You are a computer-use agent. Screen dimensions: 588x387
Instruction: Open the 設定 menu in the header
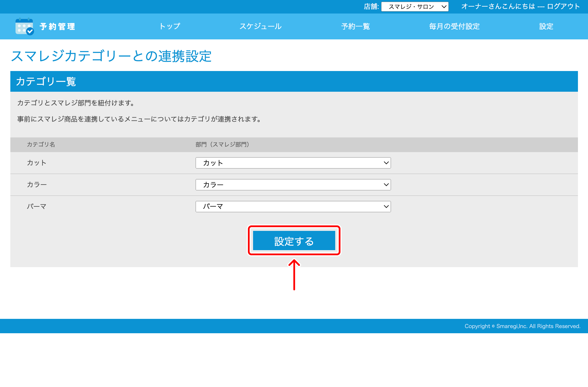tap(546, 26)
